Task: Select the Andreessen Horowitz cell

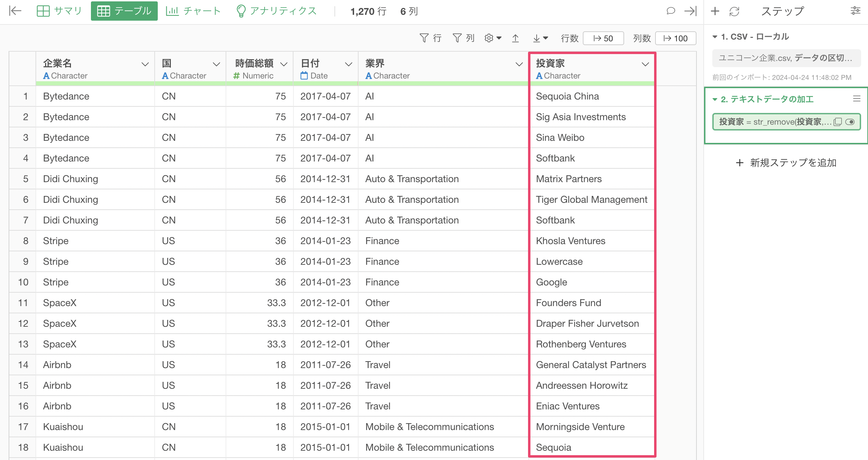Action: (x=591, y=386)
